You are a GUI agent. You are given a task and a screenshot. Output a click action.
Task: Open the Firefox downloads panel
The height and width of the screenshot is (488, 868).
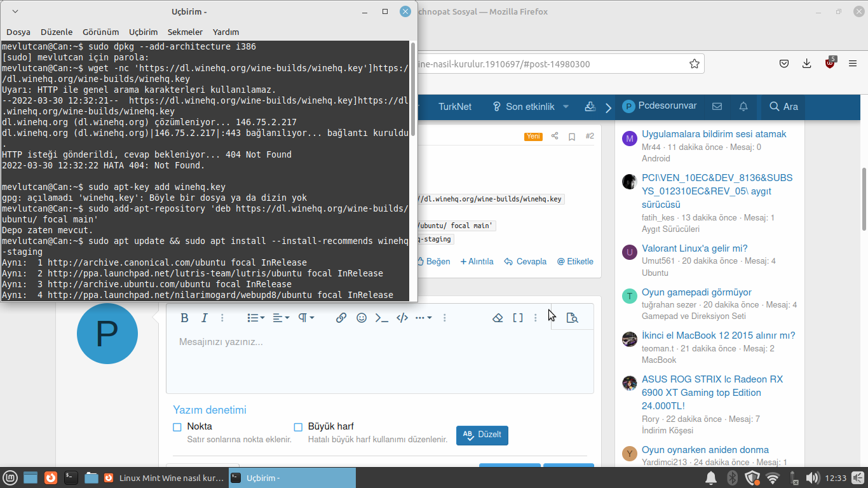point(807,64)
